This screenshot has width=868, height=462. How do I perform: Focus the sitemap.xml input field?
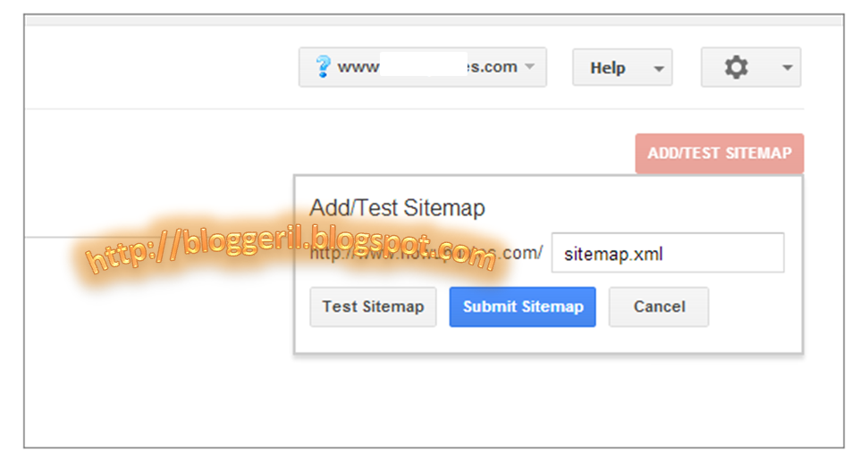(668, 253)
